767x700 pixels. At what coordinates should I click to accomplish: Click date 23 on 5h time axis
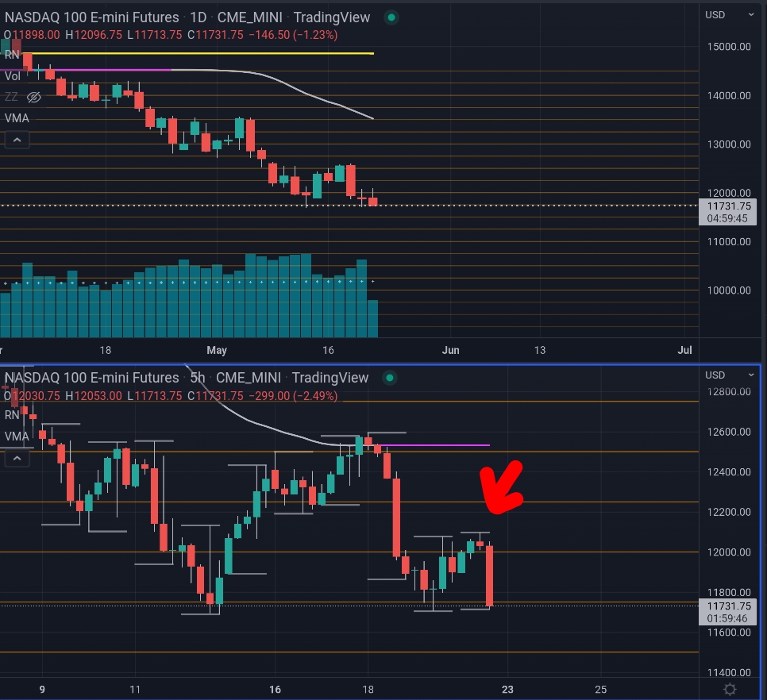(507, 689)
